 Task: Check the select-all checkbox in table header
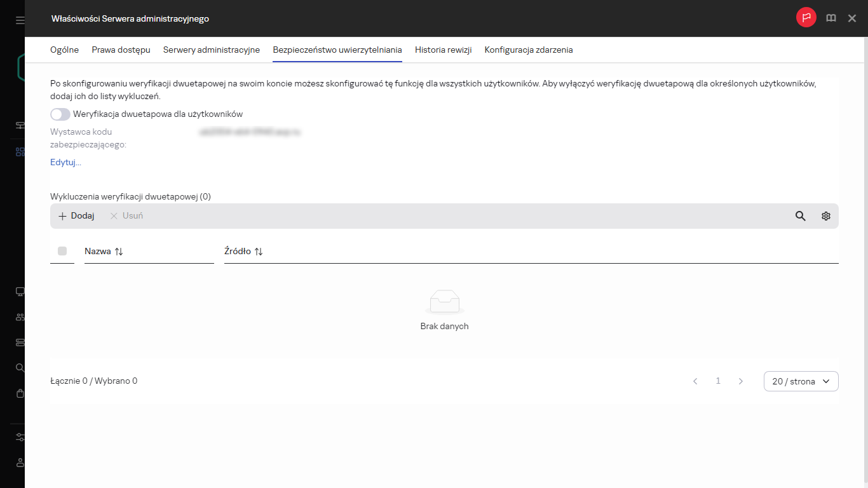click(62, 251)
